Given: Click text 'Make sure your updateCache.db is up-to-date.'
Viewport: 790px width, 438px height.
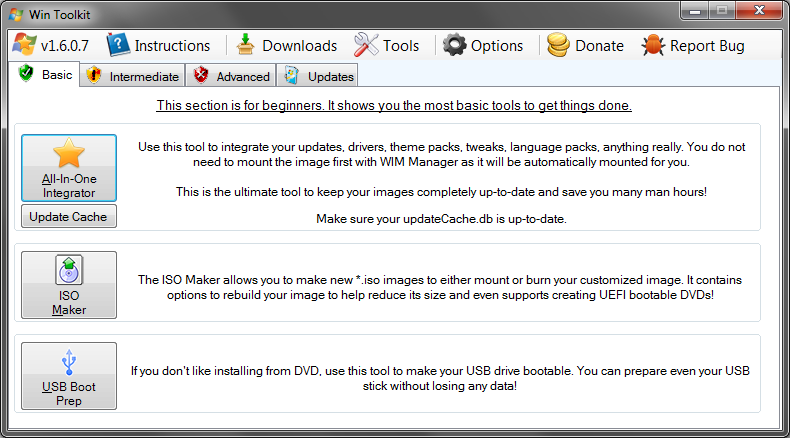Looking at the screenshot, I should coord(441,219).
